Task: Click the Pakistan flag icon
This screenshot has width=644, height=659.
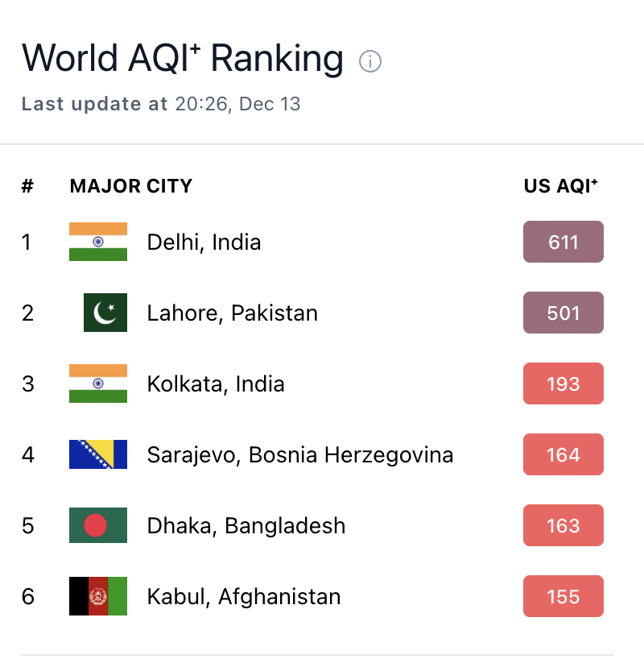Action: click(x=105, y=313)
